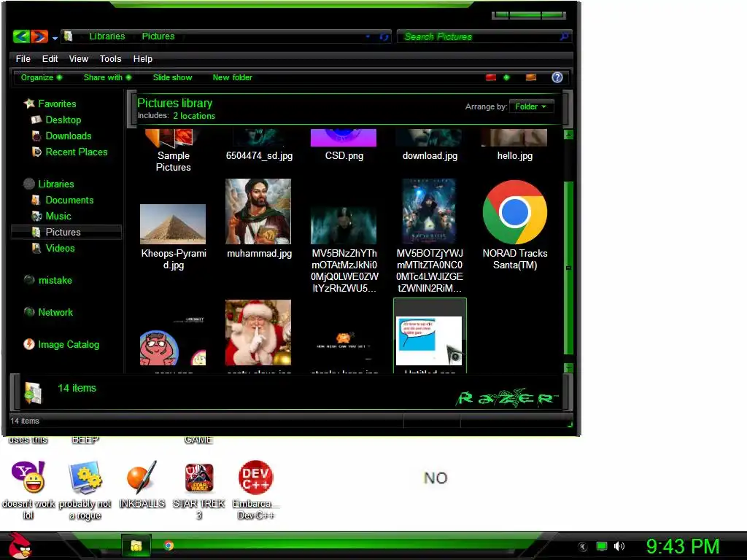747x560 pixels.
Task: Go forward with the orange arrow
Action: tap(39, 36)
